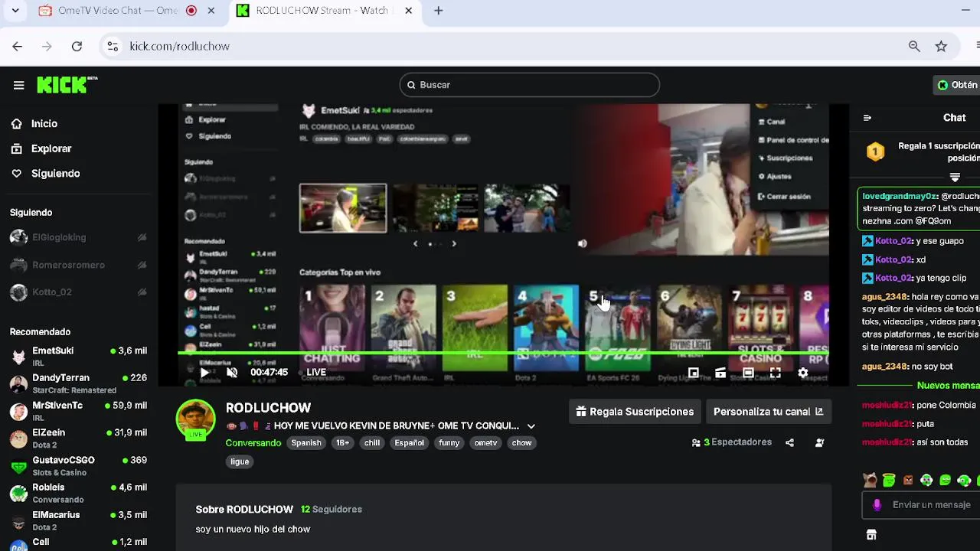Toggle theater mode in player
Viewport: 980px width, 551px height.
(x=748, y=373)
